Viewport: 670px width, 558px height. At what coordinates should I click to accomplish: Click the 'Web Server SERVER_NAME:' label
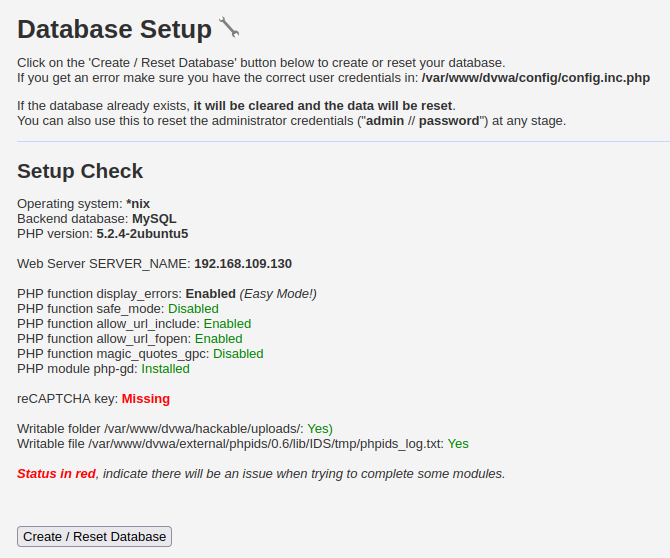(104, 264)
